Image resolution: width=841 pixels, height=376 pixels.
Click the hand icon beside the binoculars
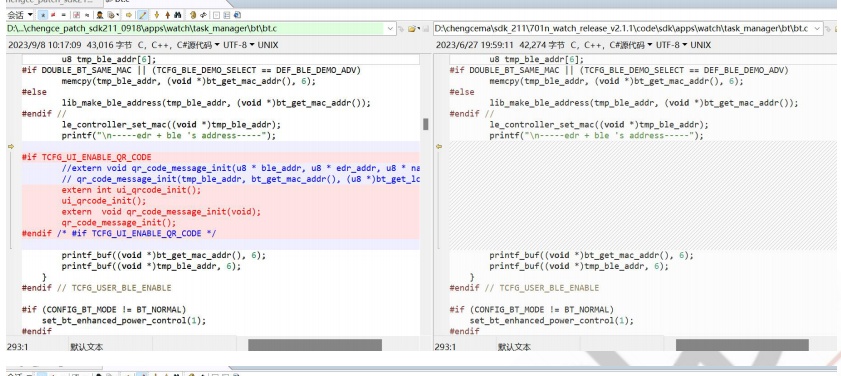193,15
